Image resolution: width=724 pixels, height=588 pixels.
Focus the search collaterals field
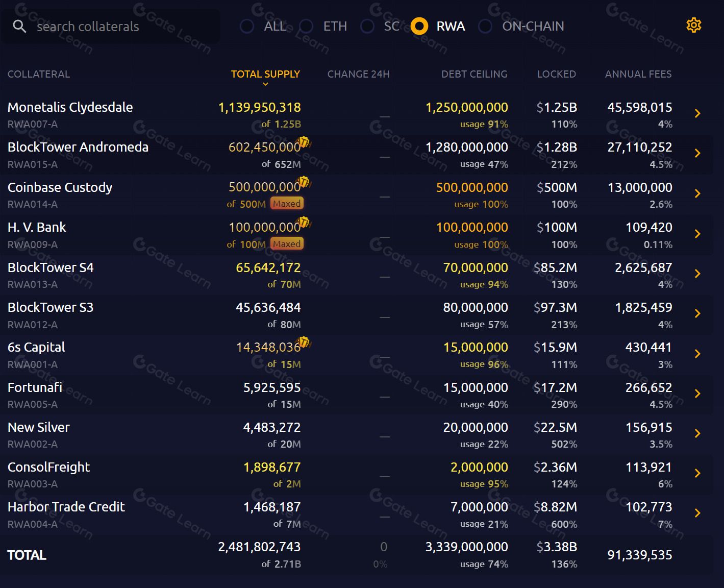[x=111, y=27]
